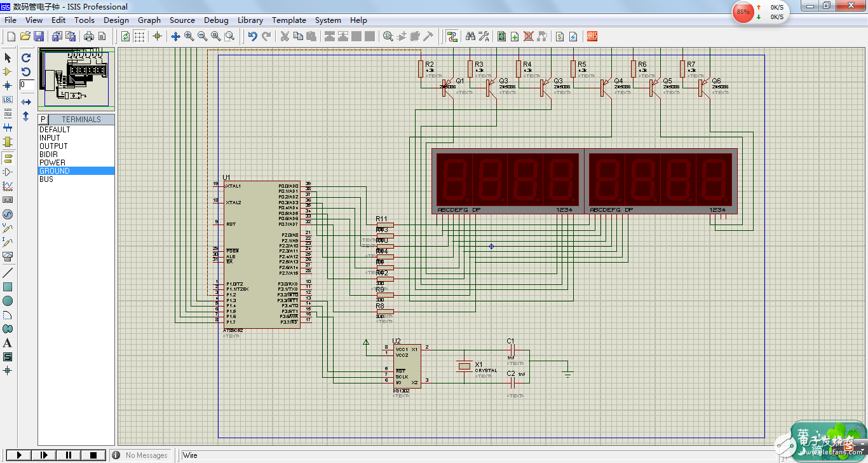Screen dimensions: 868x463
Task: Open the Debug menu
Action: tap(216, 20)
